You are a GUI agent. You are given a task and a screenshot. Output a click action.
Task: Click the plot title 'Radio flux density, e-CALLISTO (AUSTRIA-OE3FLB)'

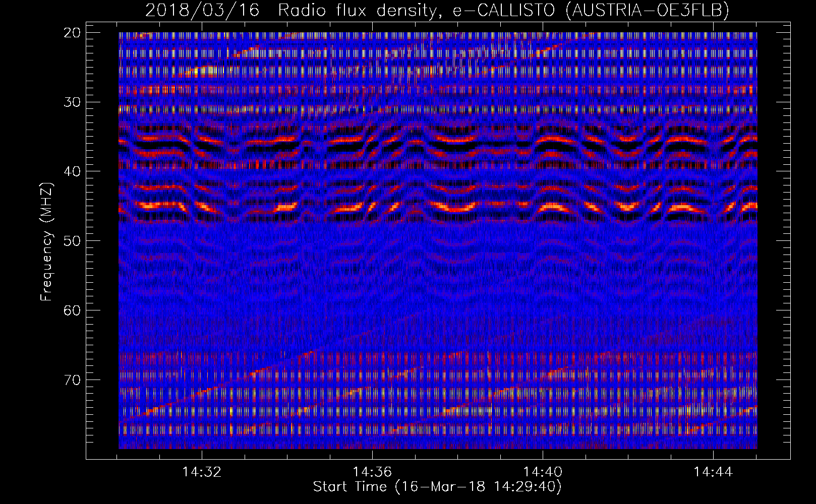(x=504, y=10)
